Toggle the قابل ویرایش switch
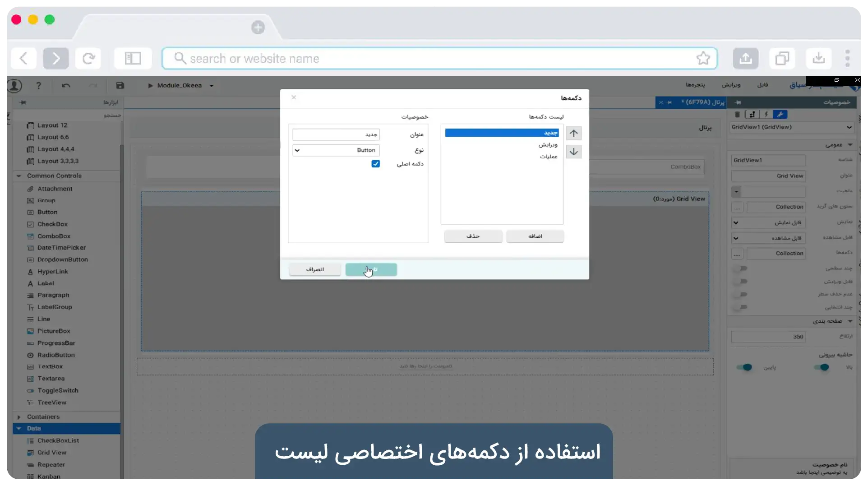 [x=740, y=282]
